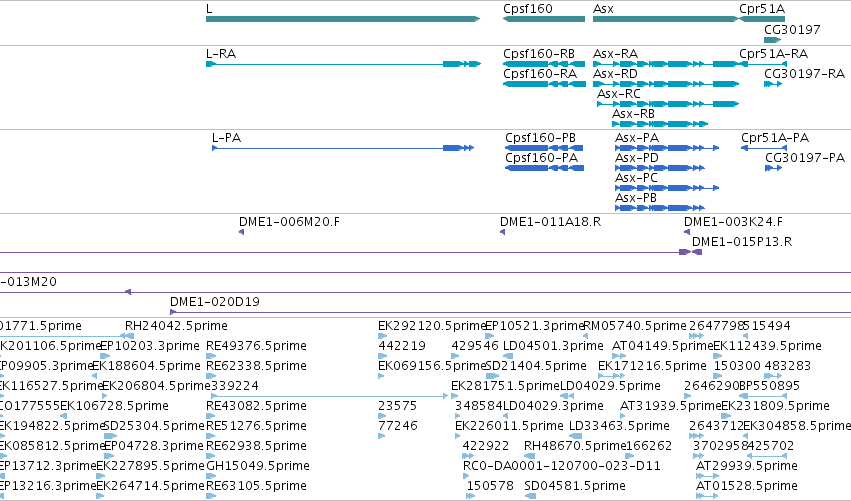Click EST EK231809.5prime
The image size is (851, 501).
[775, 406]
